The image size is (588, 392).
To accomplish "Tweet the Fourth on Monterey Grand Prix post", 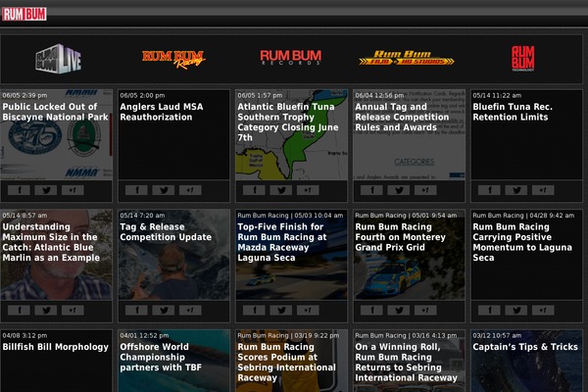I will click(x=399, y=311).
